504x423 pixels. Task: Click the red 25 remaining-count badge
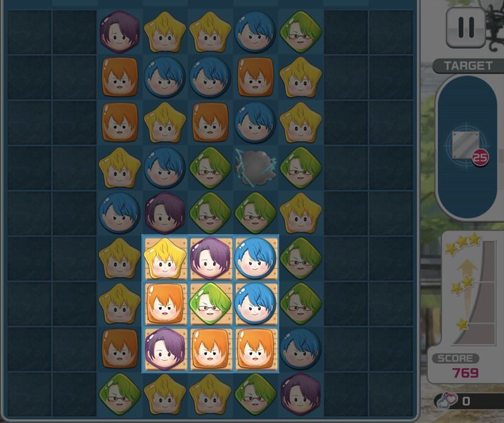[480, 158]
